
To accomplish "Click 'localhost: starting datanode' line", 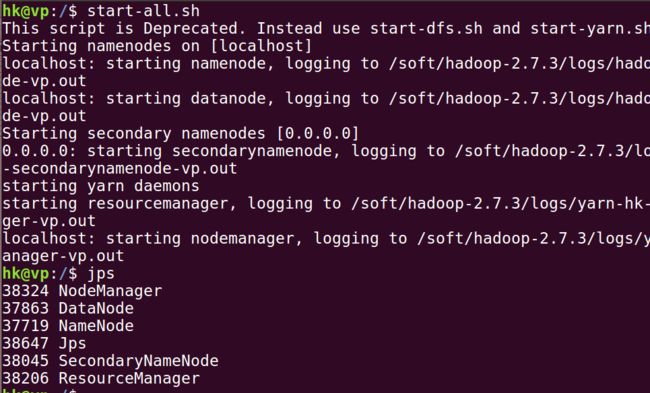I will point(326,99).
